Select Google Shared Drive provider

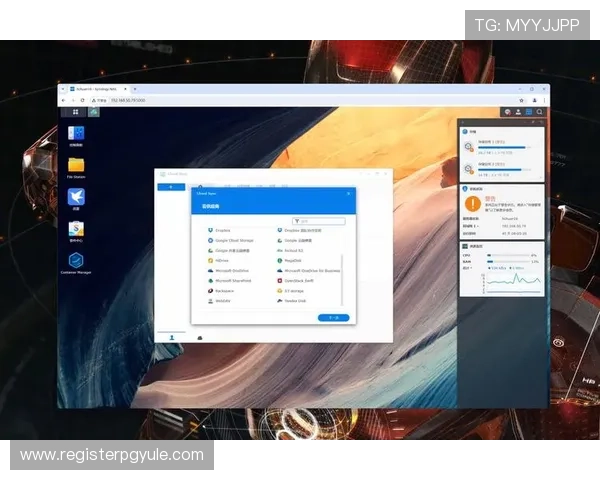tap(228, 251)
